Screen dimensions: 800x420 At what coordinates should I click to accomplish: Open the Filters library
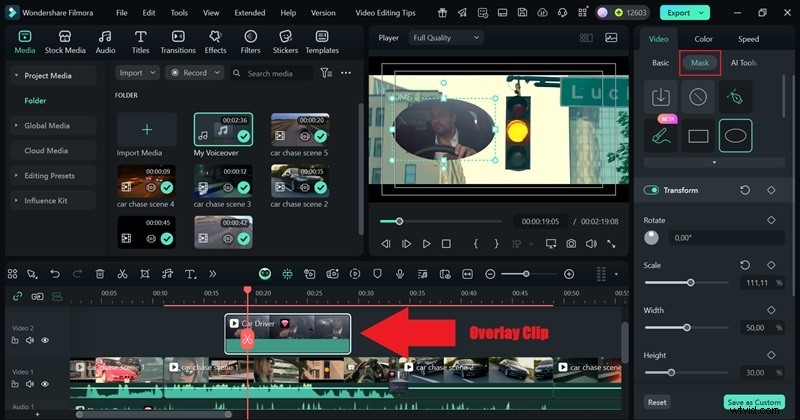(x=250, y=42)
